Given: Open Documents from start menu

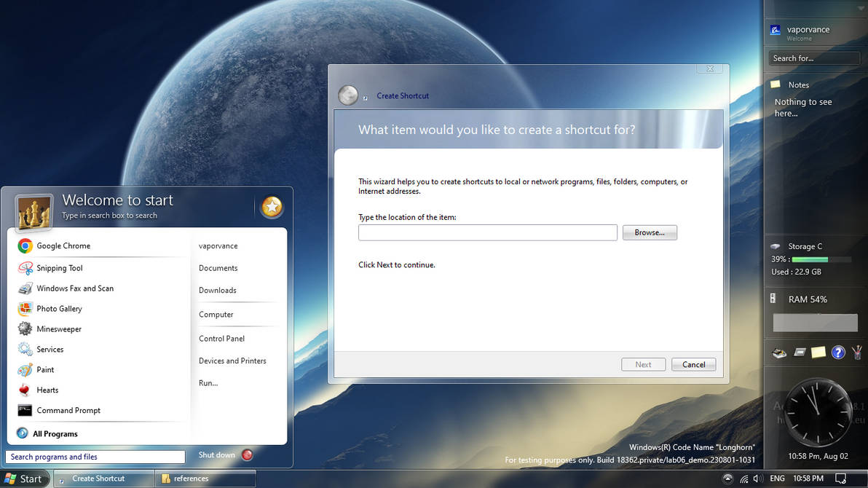Looking at the screenshot, I should pyautogui.click(x=218, y=268).
